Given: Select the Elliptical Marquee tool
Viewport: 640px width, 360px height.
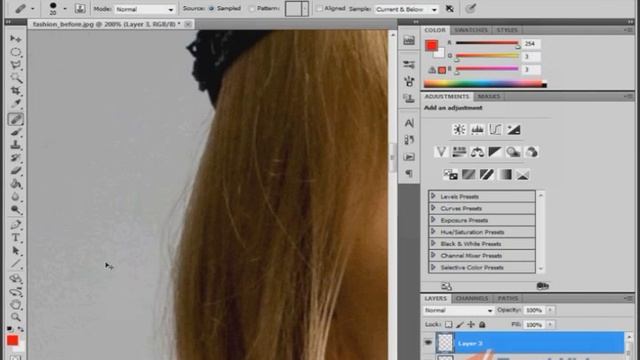Looking at the screenshot, I should [16, 52].
